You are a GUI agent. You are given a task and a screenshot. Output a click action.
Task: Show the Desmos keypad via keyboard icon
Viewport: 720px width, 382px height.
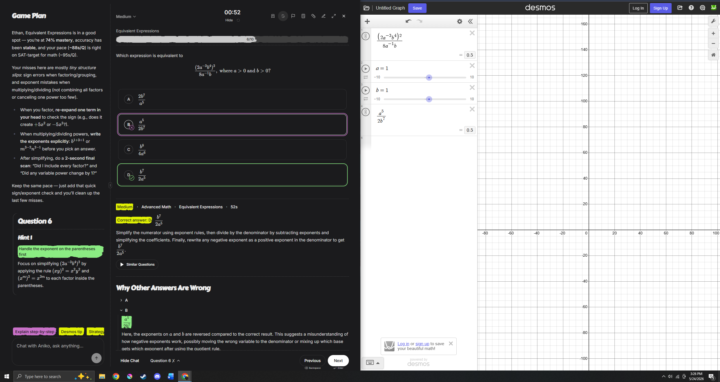click(372, 363)
